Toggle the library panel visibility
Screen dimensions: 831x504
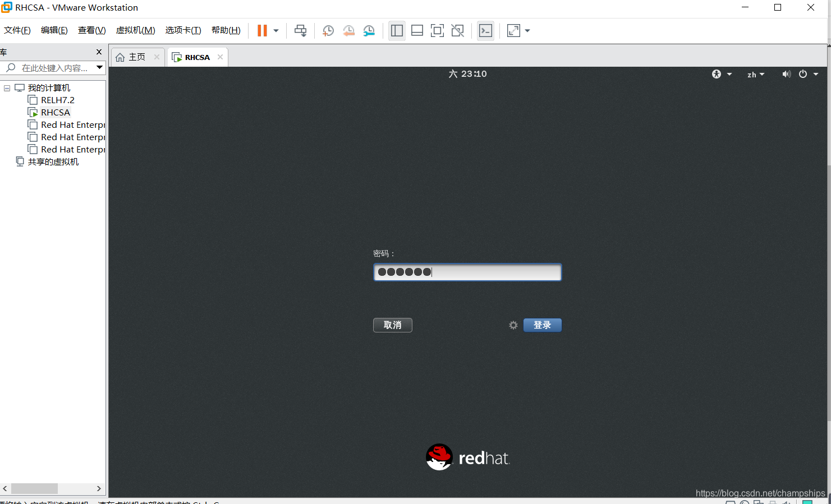pos(397,31)
